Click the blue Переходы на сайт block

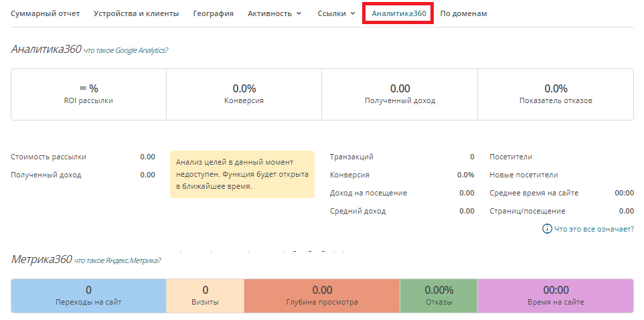point(88,296)
